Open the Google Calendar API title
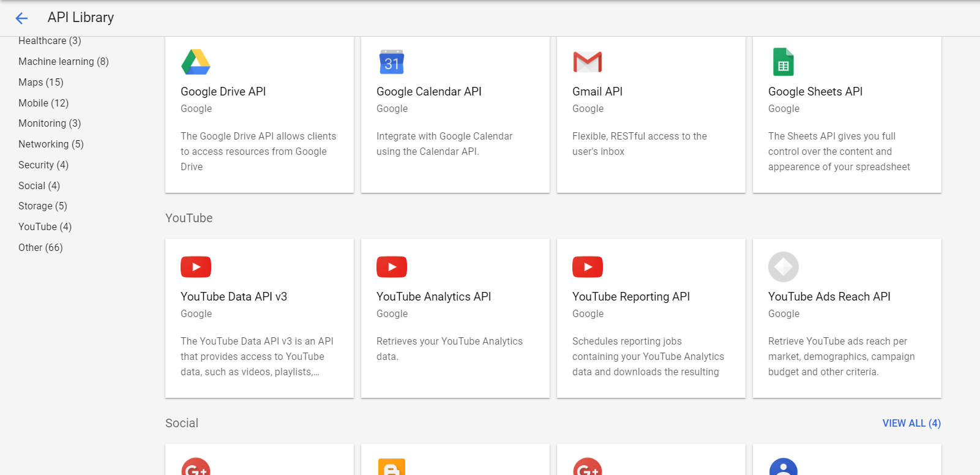Image resolution: width=980 pixels, height=475 pixels. pos(428,91)
